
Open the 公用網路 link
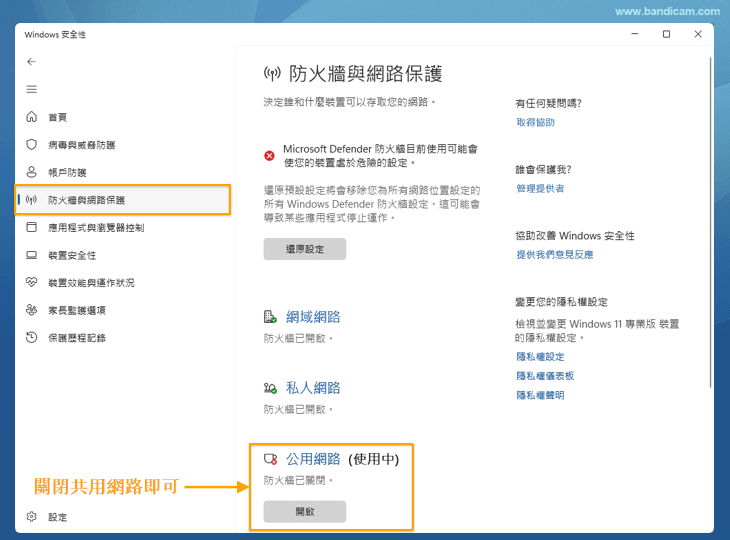pos(313,459)
